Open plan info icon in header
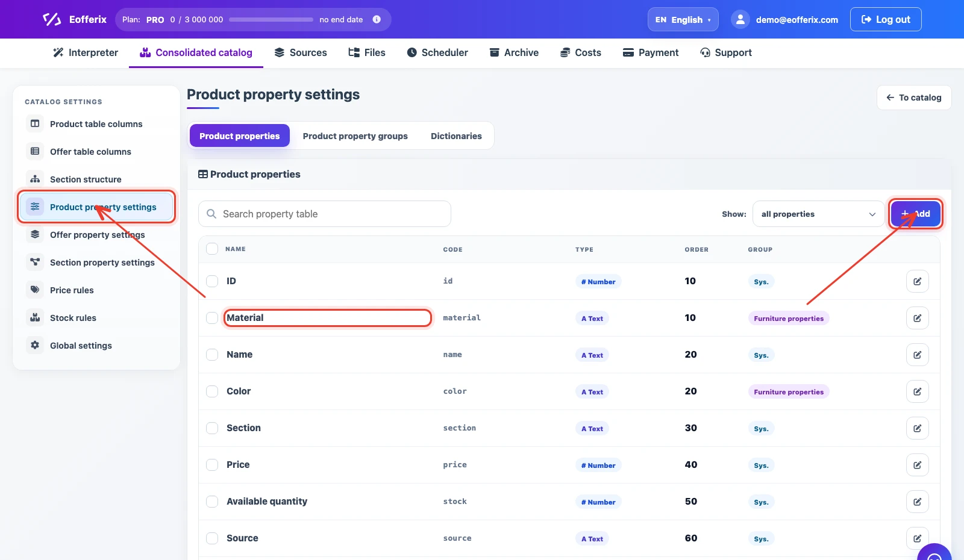This screenshot has width=964, height=560. 377,19
